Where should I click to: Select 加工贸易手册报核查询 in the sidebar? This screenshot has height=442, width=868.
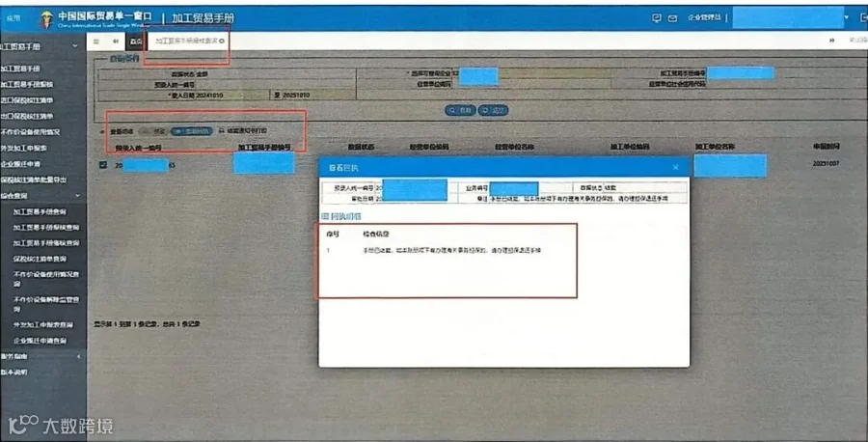pyautogui.click(x=46, y=227)
